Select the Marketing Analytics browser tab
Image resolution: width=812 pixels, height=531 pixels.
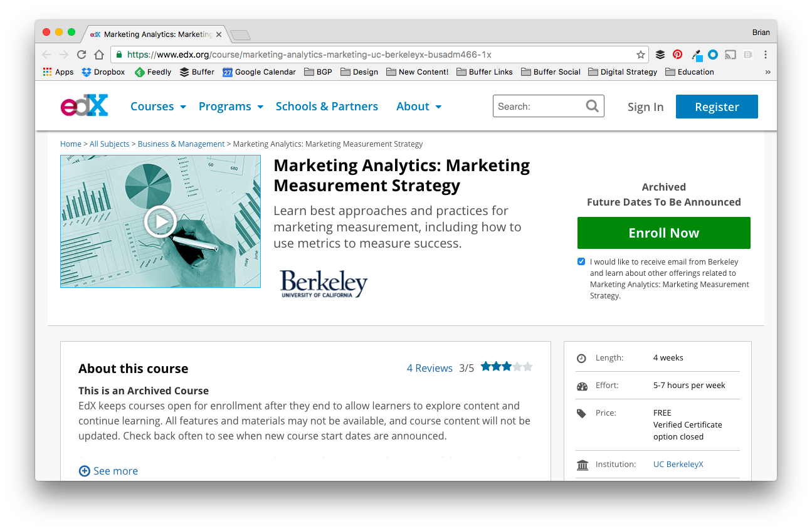[x=155, y=34]
